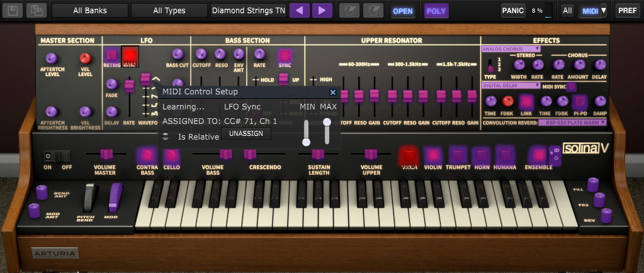Close the MIDI Control Setup dialog

pos(332,92)
